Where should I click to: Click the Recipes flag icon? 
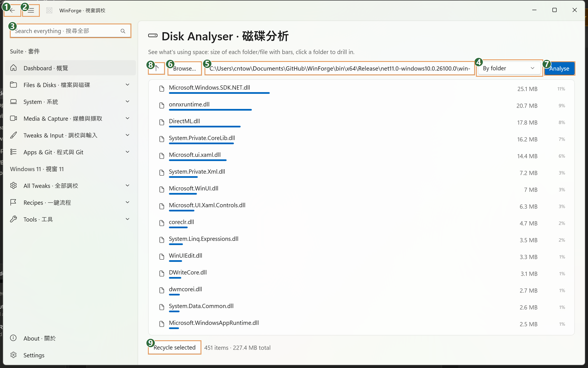click(x=13, y=202)
